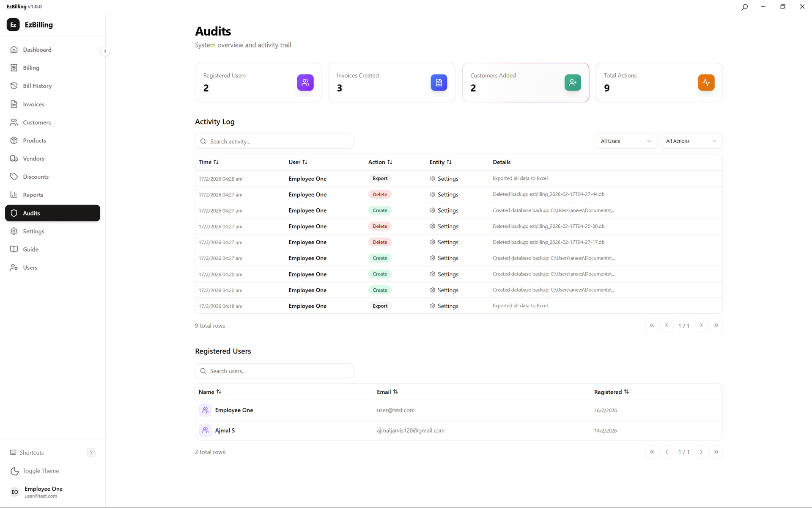Click the Customers people icon
Screen dimensions: 812x508
(14, 122)
